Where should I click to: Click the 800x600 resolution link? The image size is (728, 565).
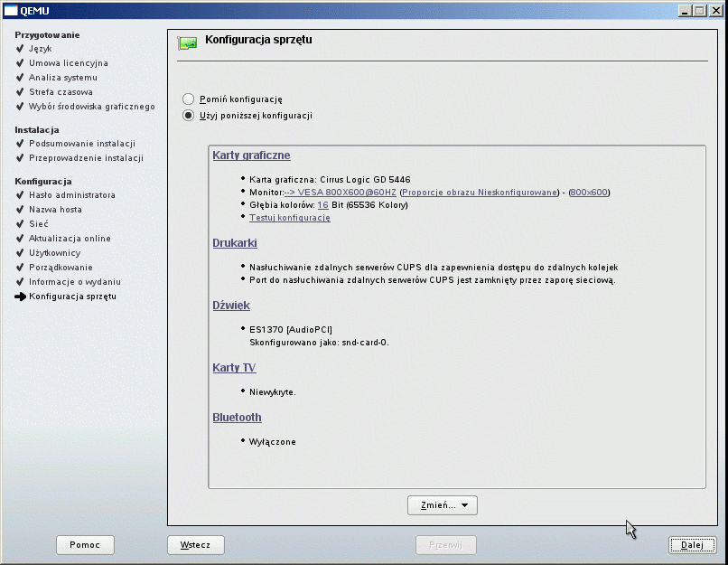[x=589, y=193]
